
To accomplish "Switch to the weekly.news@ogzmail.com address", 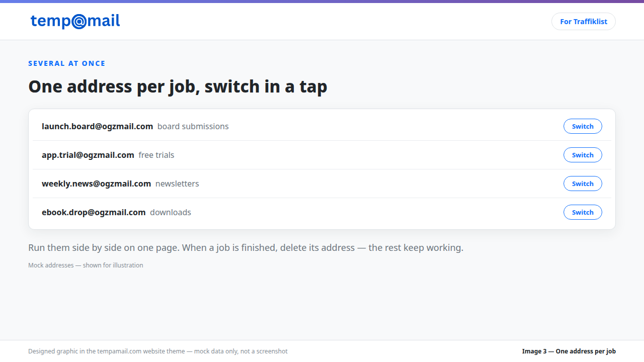I will 583,184.
